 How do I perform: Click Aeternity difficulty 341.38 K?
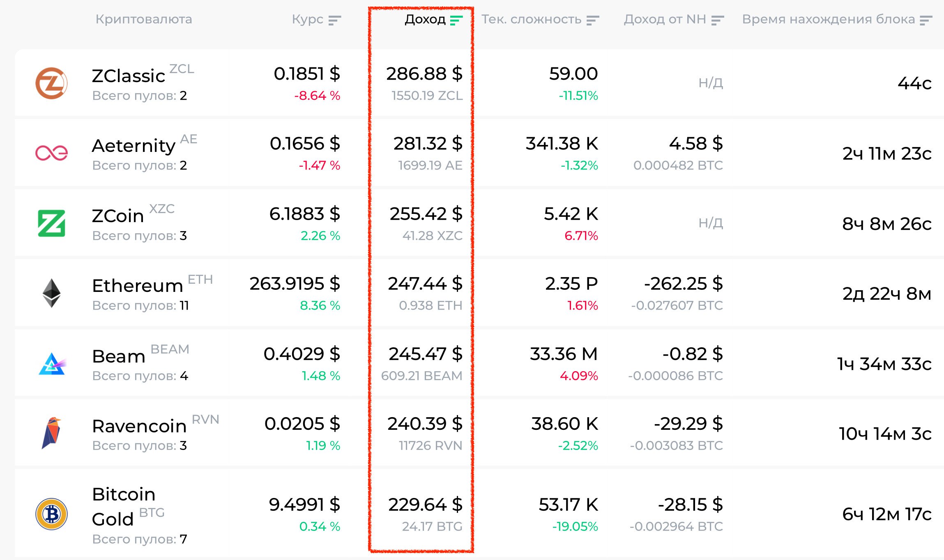pos(562,144)
